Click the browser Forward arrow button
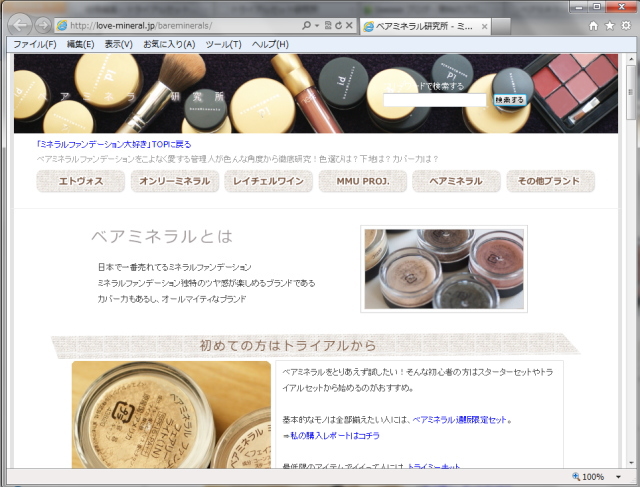Image resolution: width=640 pixels, height=487 pixels. point(42,25)
